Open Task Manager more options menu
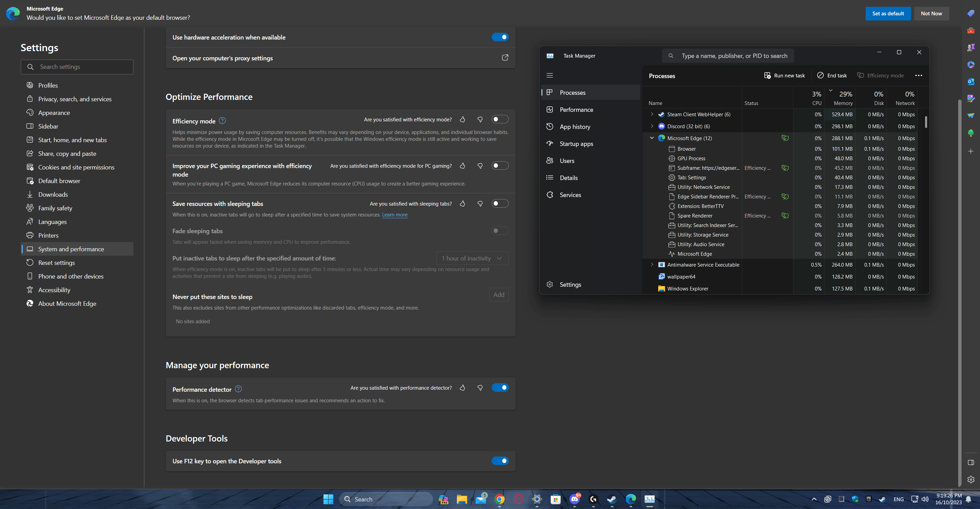Viewport: 980px width, 509px height. click(x=919, y=75)
